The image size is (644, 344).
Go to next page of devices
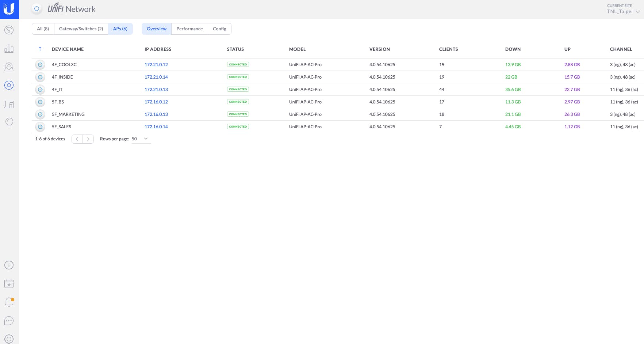[x=88, y=139]
